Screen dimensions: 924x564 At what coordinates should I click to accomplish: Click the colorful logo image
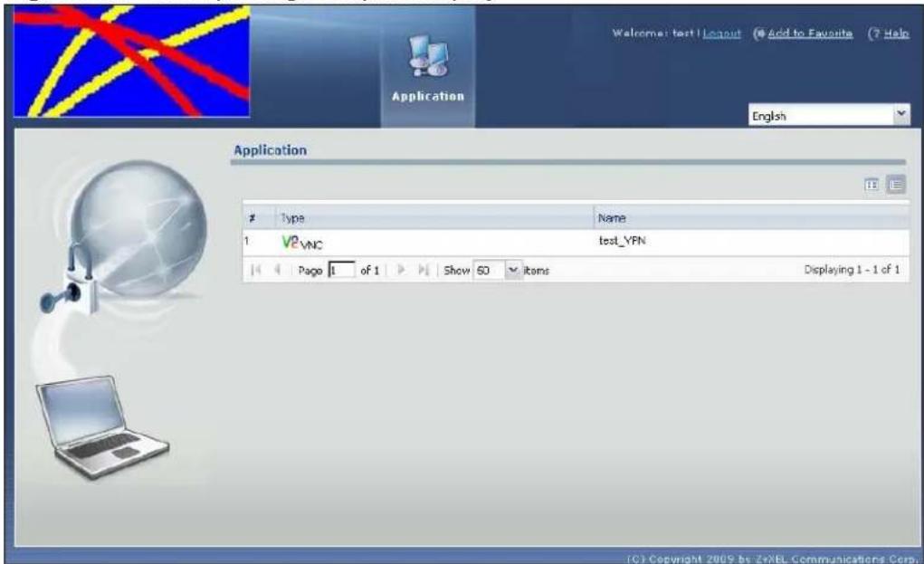[x=131, y=62]
